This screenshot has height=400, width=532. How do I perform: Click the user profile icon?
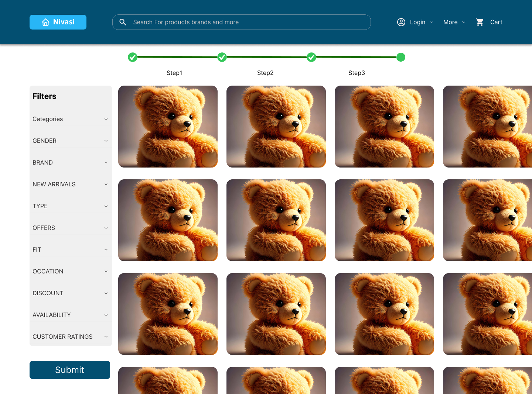click(x=401, y=22)
